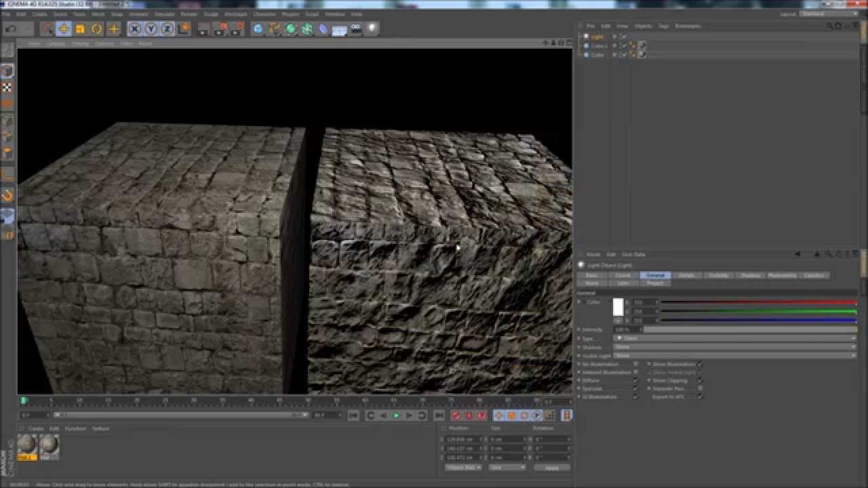Open the Details tab

(x=687, y=275)
